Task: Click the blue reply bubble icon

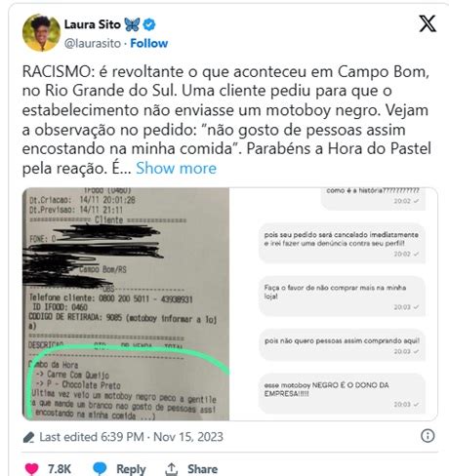Action: 100,468
